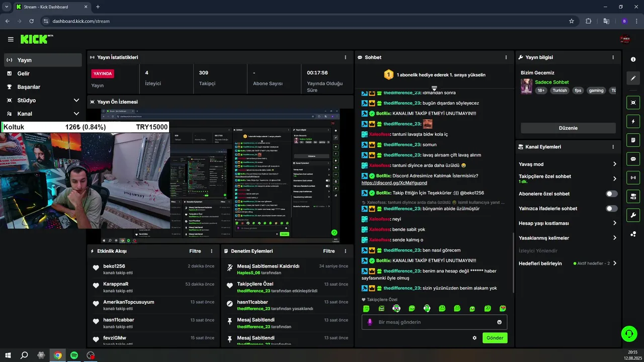Click the purple microphone icon in chat box
This screenshot has width=644, height=362.
pos(370,322)
